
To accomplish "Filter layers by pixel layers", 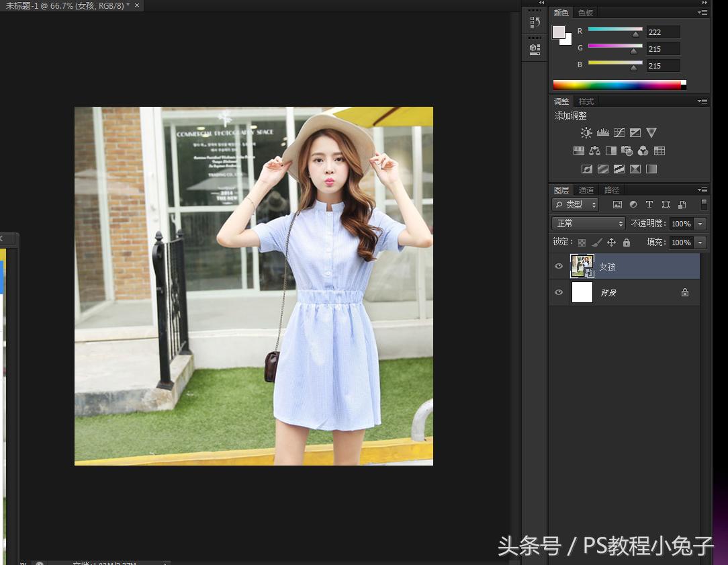I will click(x=617, y=205).
